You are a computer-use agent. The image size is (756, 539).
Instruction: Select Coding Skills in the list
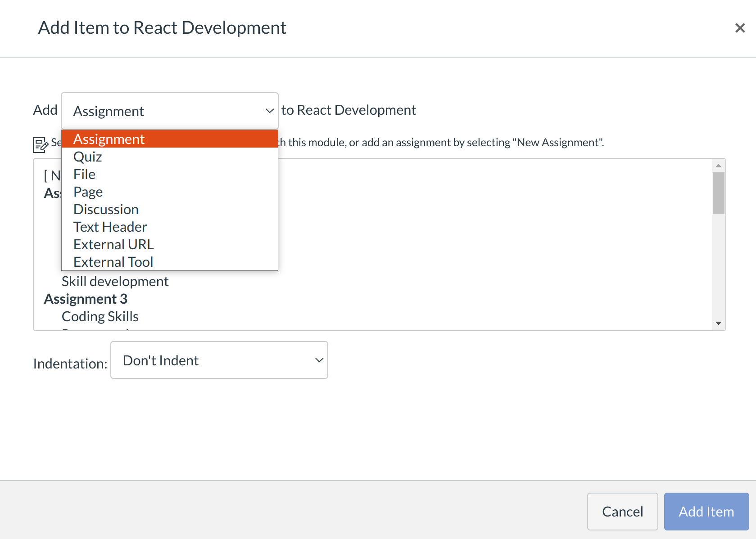click(100, 316)
